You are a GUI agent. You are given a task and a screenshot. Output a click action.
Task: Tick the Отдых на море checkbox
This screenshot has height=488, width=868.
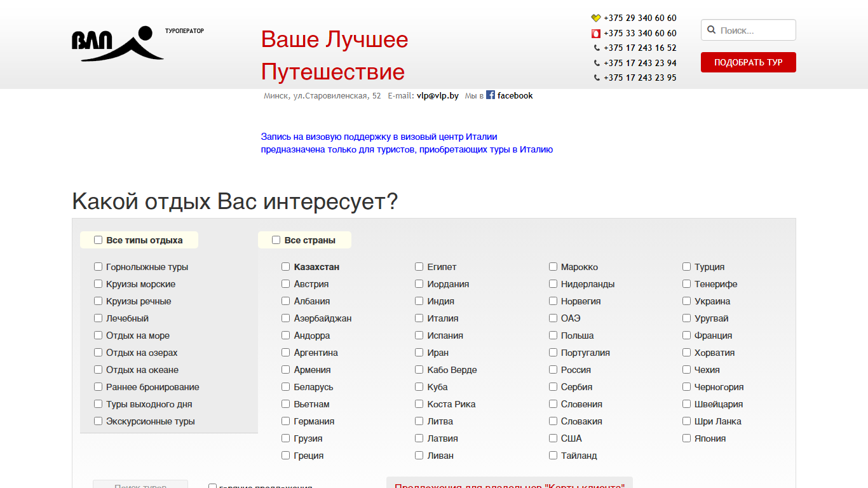coord(98,335)
